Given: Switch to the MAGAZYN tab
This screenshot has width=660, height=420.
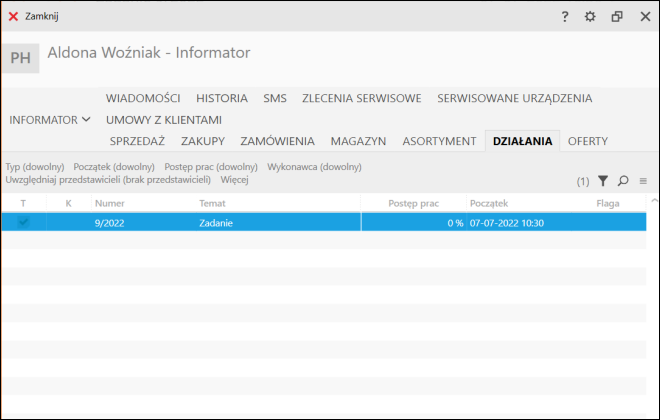Looking at the screenshot, I should tap(358, 141).
